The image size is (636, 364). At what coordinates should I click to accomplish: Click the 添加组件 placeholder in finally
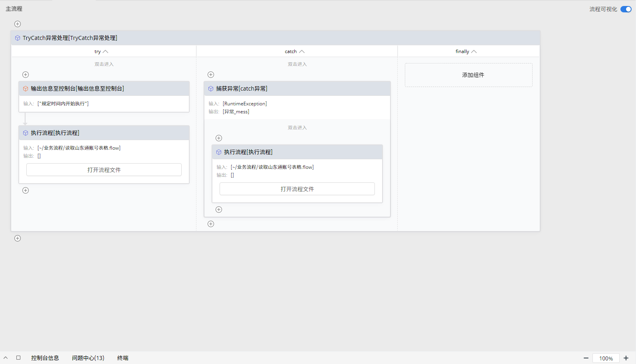[x=469, y=75]
